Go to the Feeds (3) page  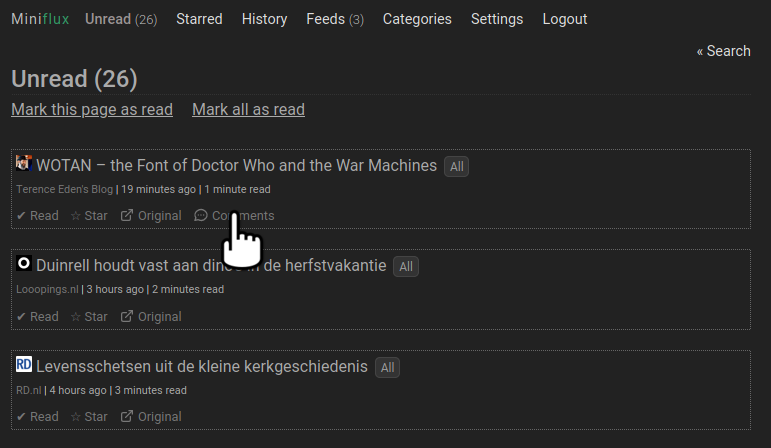[x=335, y=19]
